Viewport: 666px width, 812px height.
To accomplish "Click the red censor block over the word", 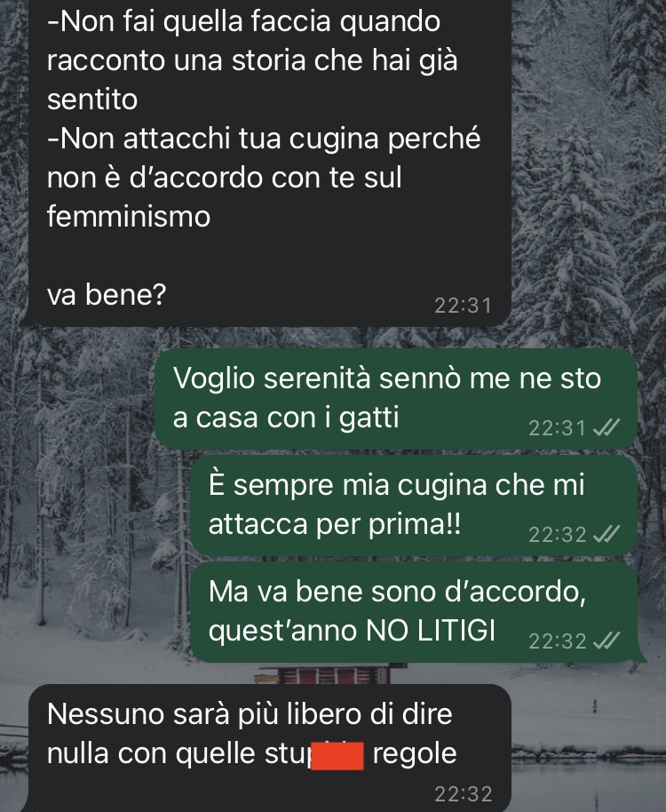I will click(x=337, y=755).
